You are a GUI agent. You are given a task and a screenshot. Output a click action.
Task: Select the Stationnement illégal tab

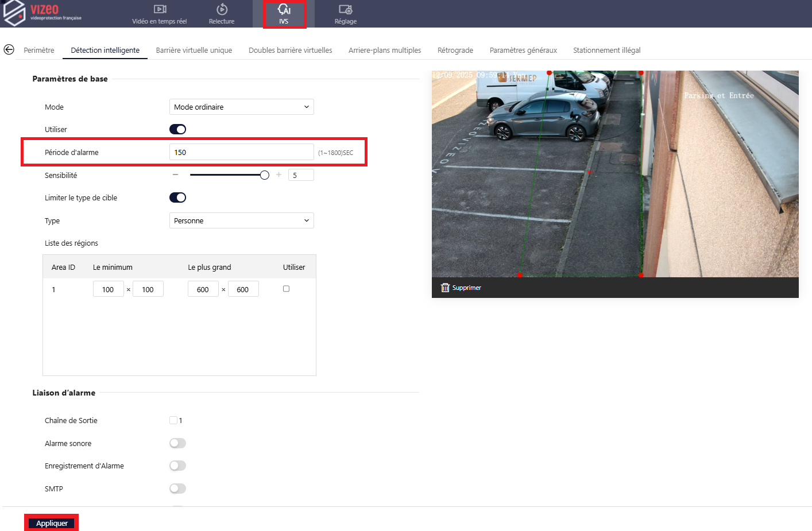click(x=606, y=51)
